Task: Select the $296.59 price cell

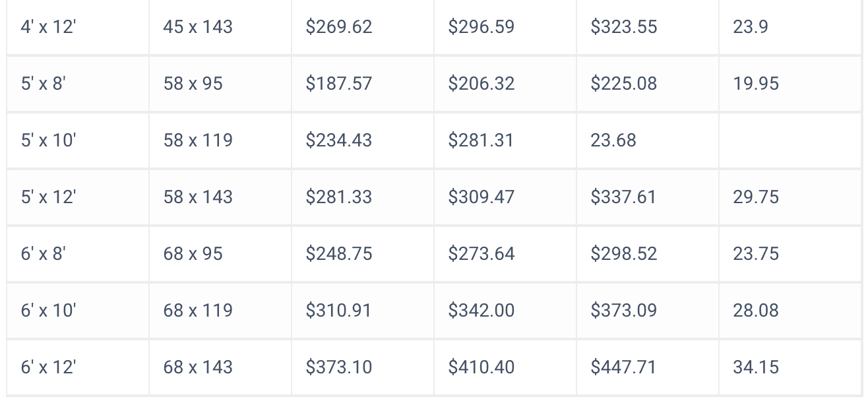Action: [x=481, y=27]
